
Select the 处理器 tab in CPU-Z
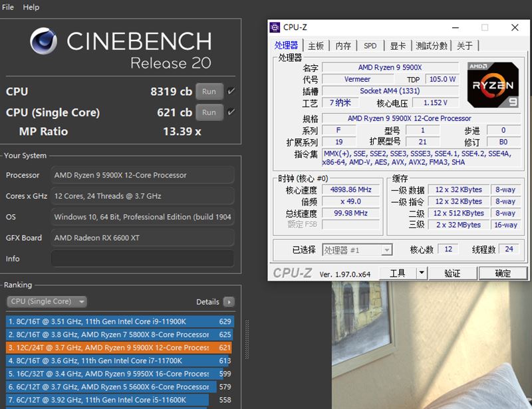tap(286, 45)
